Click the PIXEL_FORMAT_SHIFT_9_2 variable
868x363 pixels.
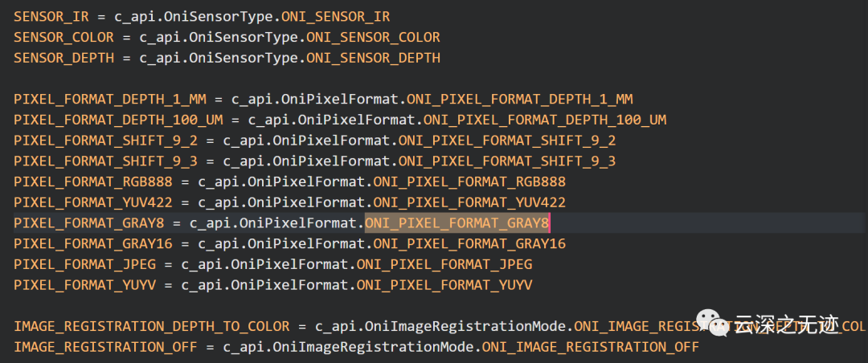coord(104,141)
